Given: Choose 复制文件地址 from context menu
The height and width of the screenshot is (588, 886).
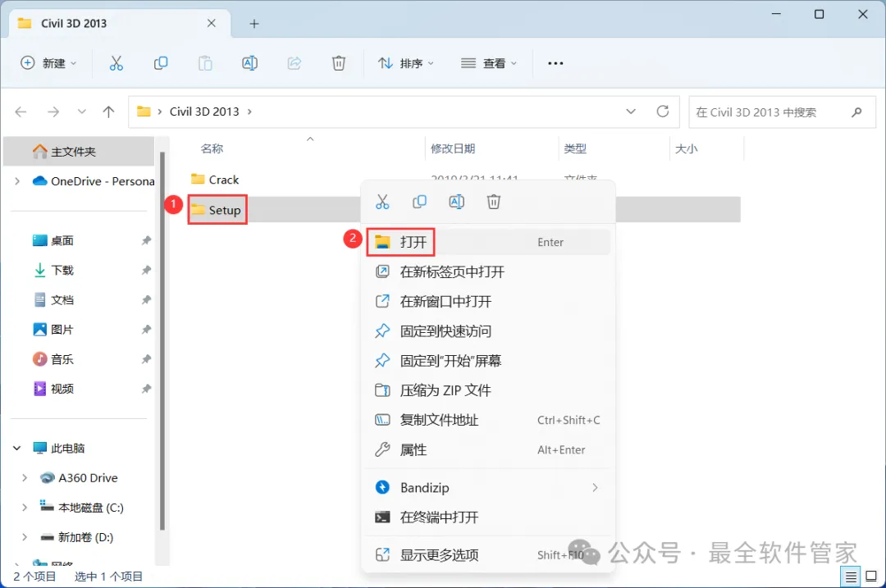Looking at the screenshot, I should pos(488,420).
